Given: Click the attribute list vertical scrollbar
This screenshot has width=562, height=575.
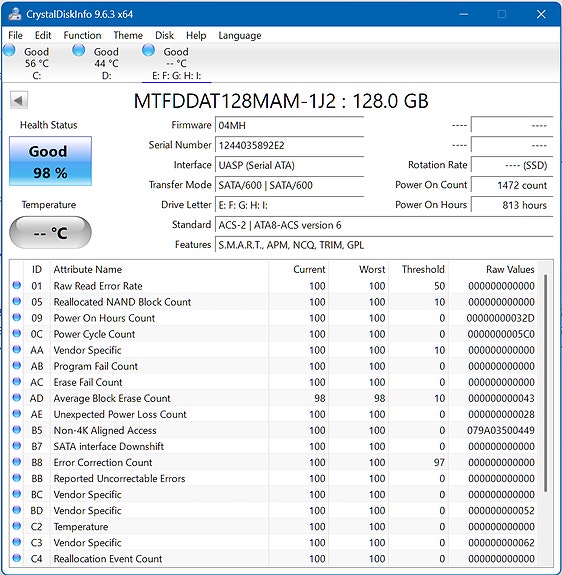Looking at the screenshot, I should (x=545, y=384).
